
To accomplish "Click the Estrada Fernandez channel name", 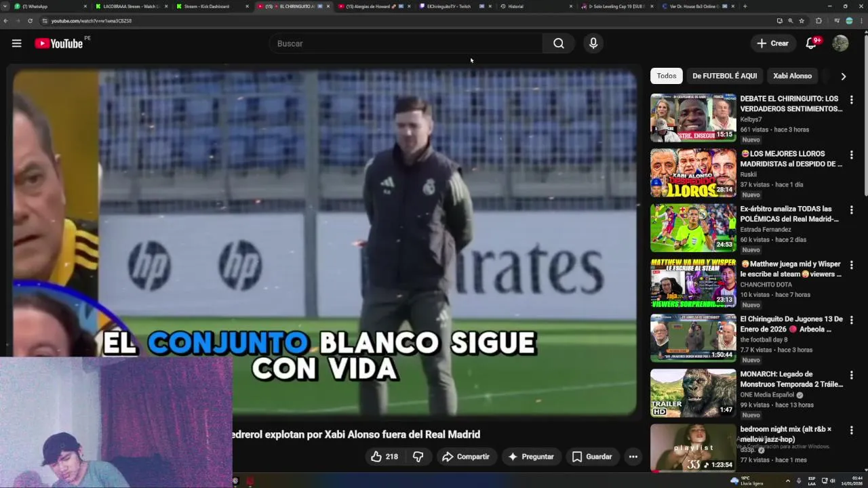I will [766, 229].
